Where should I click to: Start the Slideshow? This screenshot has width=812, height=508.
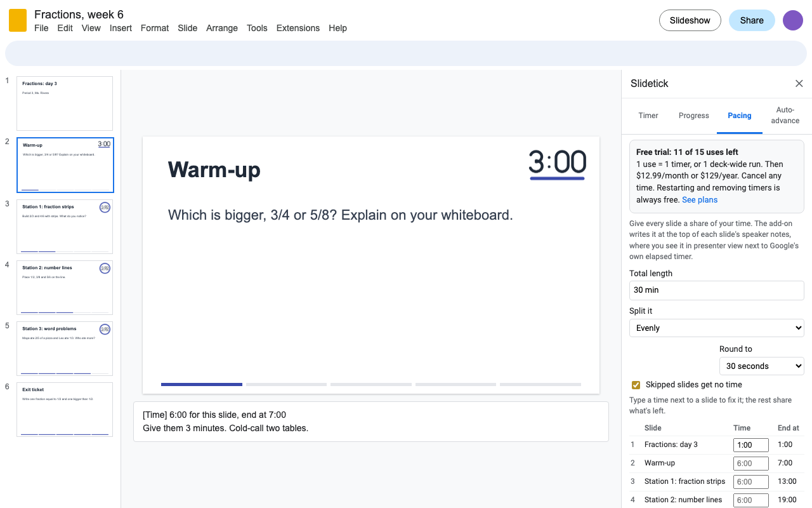click(690, 20)
